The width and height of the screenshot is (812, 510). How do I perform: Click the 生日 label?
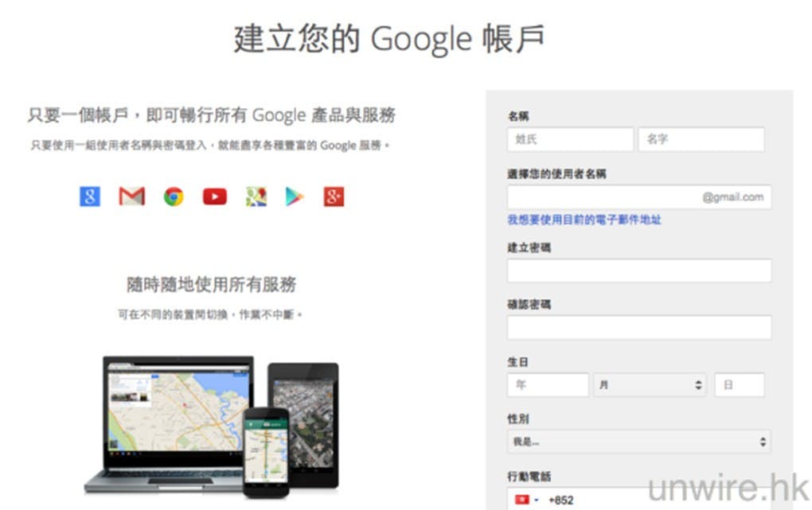coord(517,362)
